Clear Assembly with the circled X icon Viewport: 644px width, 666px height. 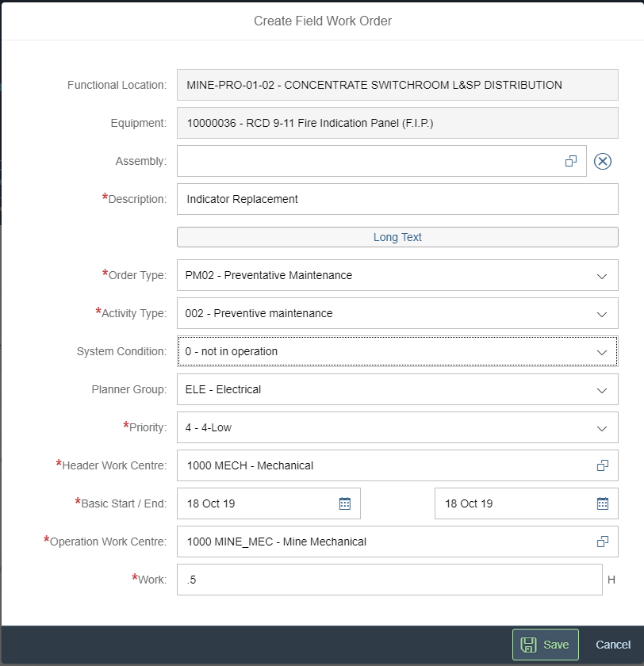pyautogui.click(x=603, y=162)
